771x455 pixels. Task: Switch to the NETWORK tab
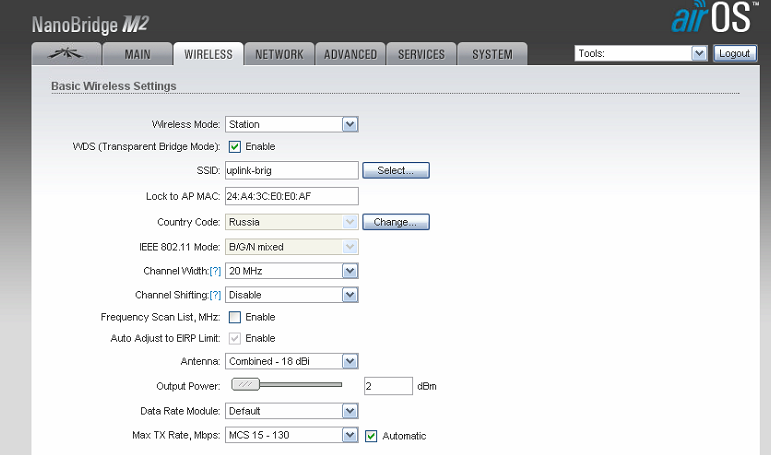point(279,55)
